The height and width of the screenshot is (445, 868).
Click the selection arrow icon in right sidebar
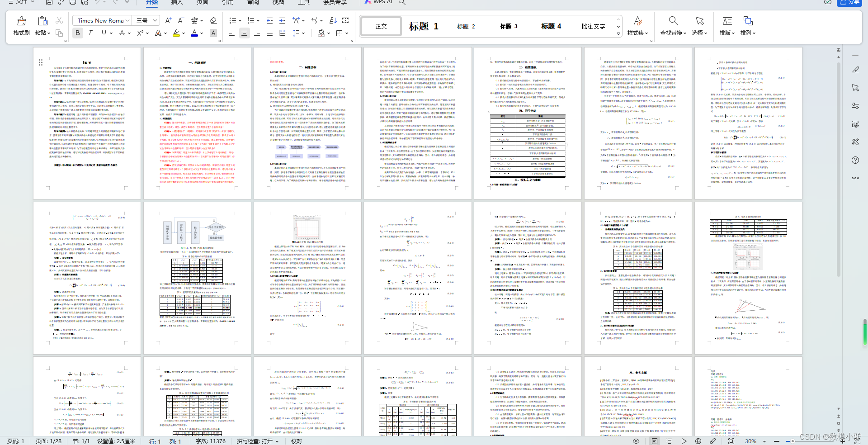855,88
